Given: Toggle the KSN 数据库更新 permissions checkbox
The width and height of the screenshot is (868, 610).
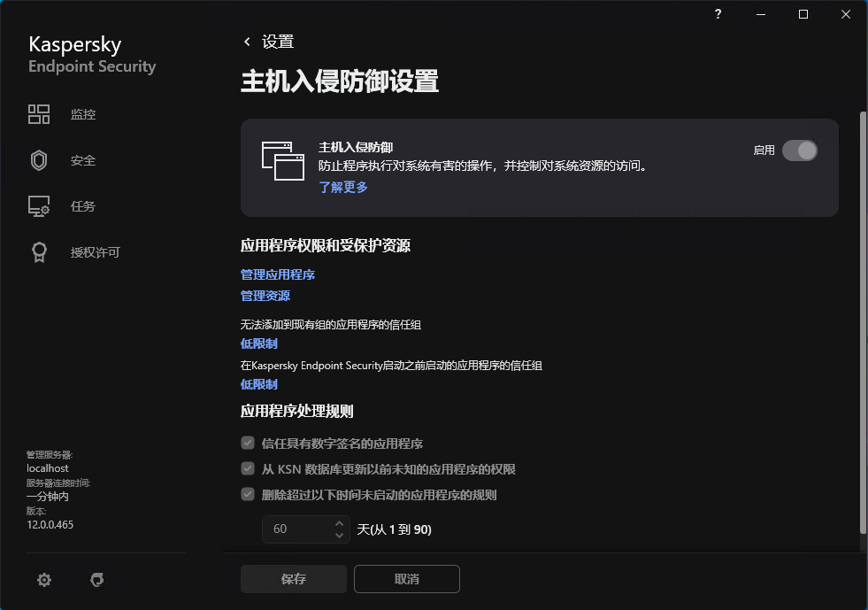Looking at the screenshot, I should click(x=248, y=468).
